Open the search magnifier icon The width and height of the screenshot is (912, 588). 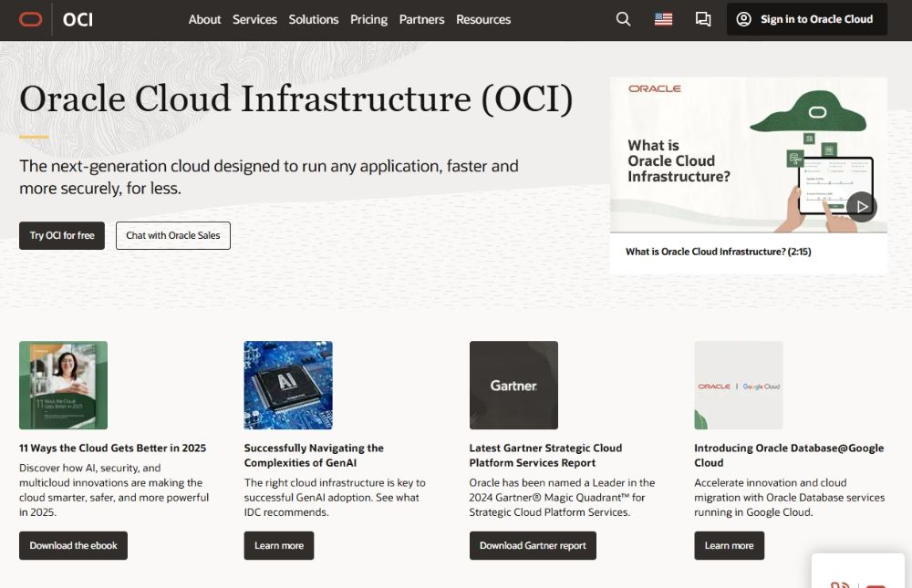623,19
